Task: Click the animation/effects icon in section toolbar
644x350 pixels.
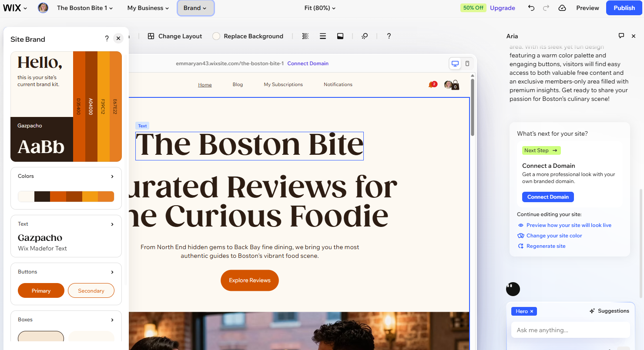Action: click(365, 36)
